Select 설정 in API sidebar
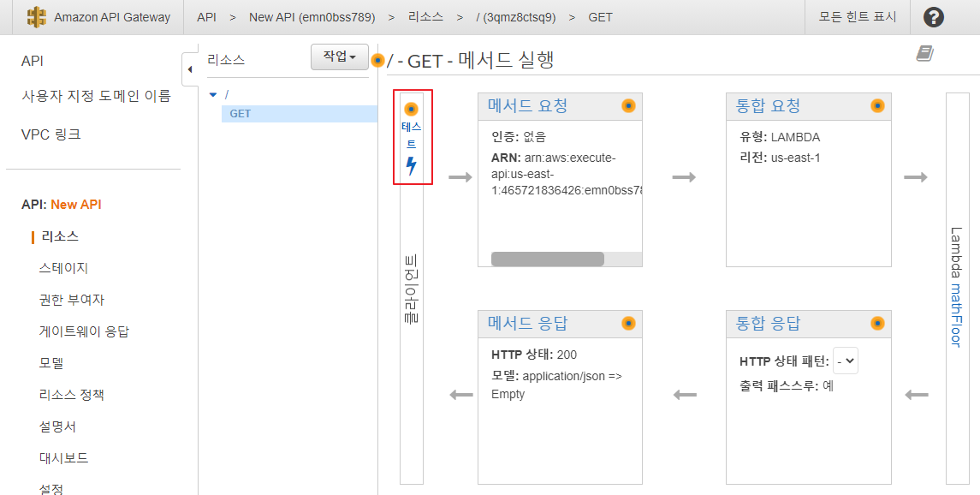This screenshot has width=980, height=495. point(51,489)
